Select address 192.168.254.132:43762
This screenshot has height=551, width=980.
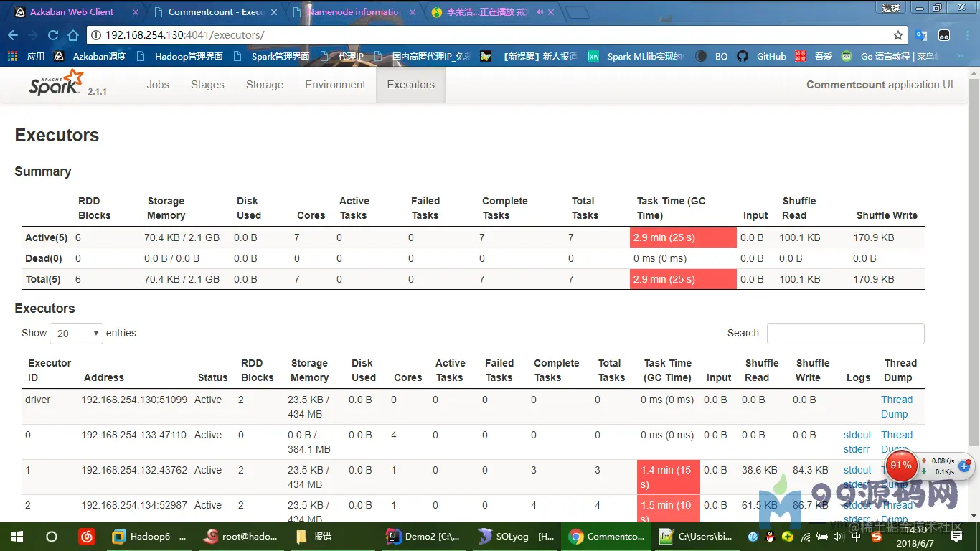click(x=134, y=470)
